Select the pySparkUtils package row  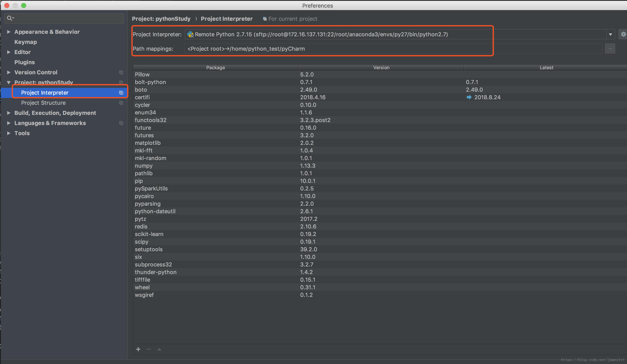(x=380, y=189)
